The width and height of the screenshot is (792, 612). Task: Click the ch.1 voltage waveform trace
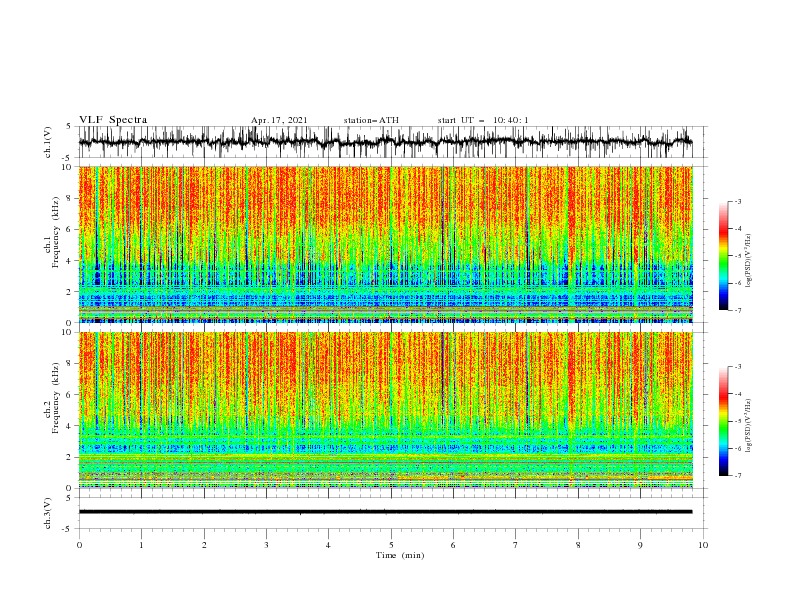(x=385, y=142)
